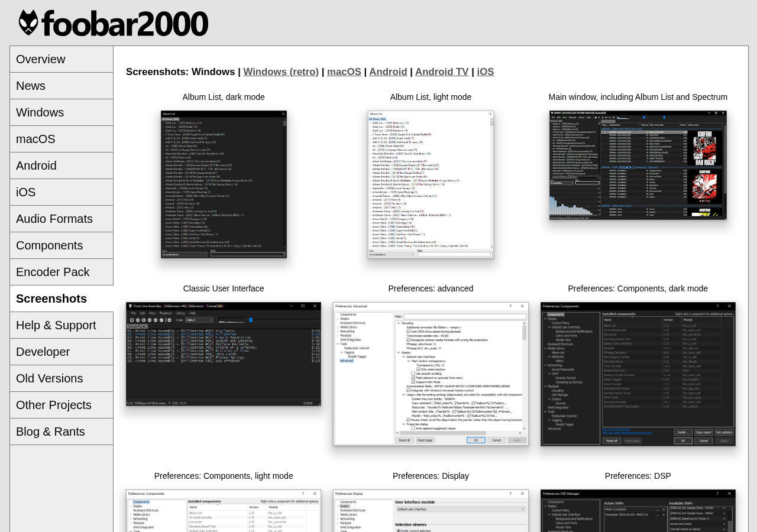Click the "Preferences: Components, light mode" caption

[224, 476]
